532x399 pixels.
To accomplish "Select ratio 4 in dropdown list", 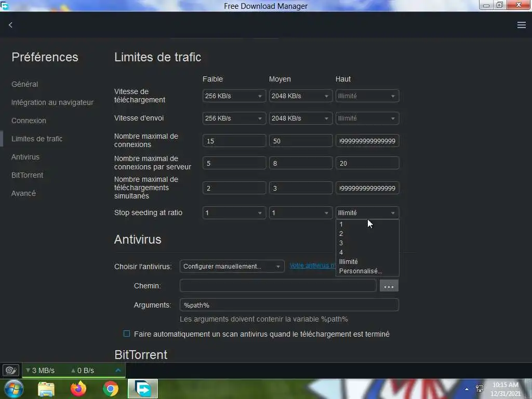I will coord(367,252).
